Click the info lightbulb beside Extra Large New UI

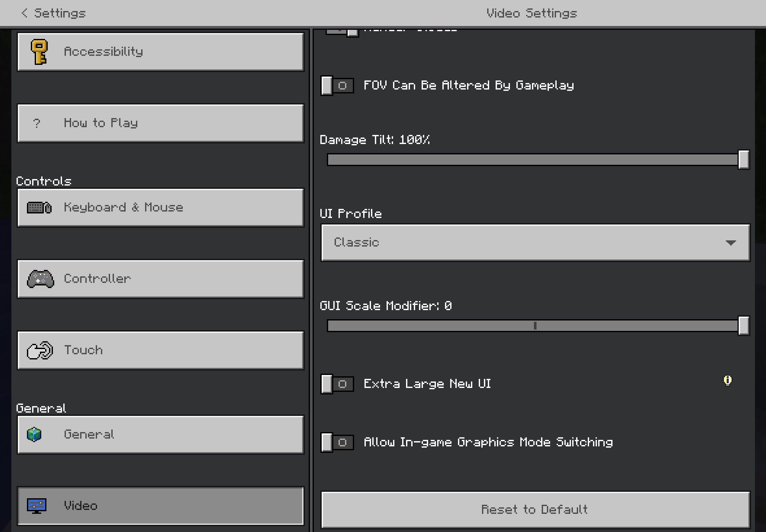[727, 380]
